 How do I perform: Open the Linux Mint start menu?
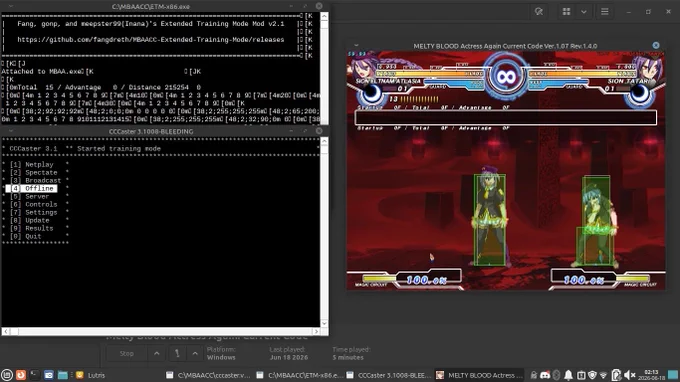(7, 375)
